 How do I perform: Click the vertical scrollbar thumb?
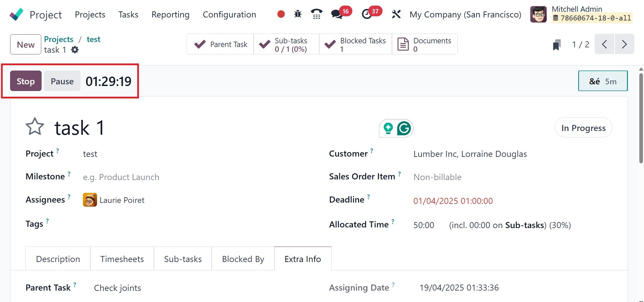pyautogui.click(x=641, y=118)
